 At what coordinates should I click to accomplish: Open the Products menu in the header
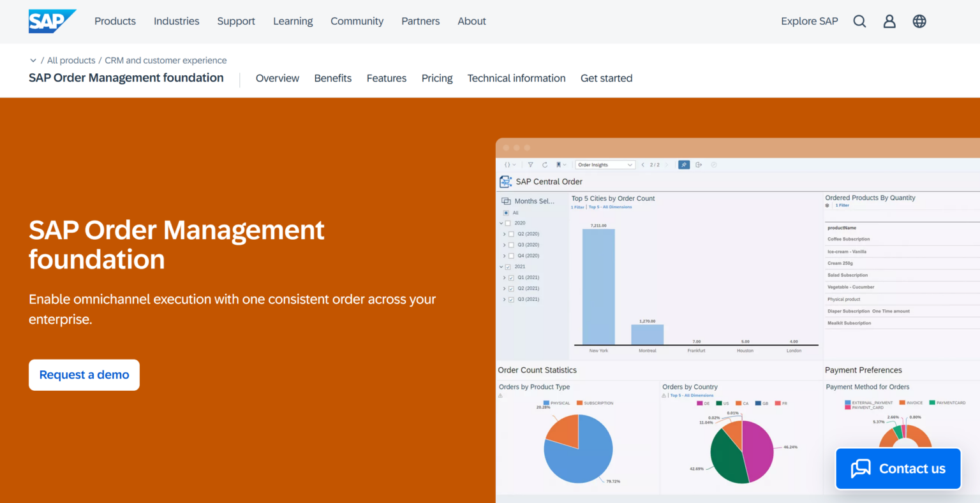click(x=115, y=21)
